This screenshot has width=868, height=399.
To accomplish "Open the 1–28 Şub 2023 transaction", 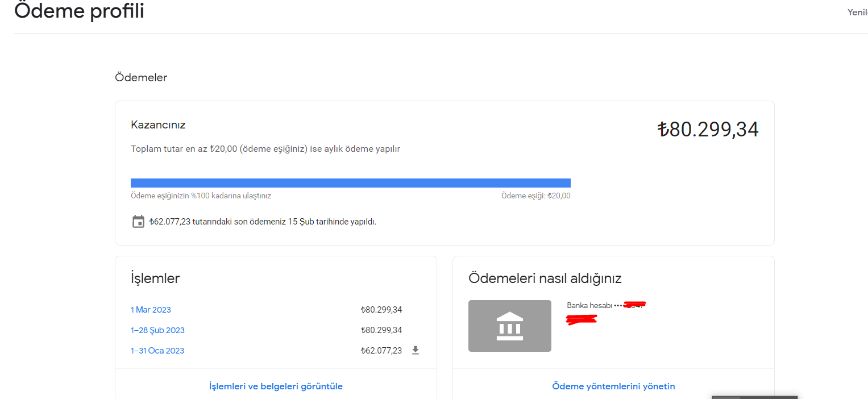I will (157, 330).
